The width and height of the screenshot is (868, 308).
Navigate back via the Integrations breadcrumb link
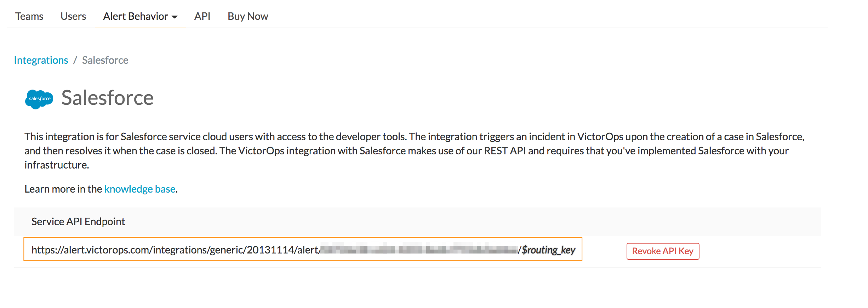[41, 60]
